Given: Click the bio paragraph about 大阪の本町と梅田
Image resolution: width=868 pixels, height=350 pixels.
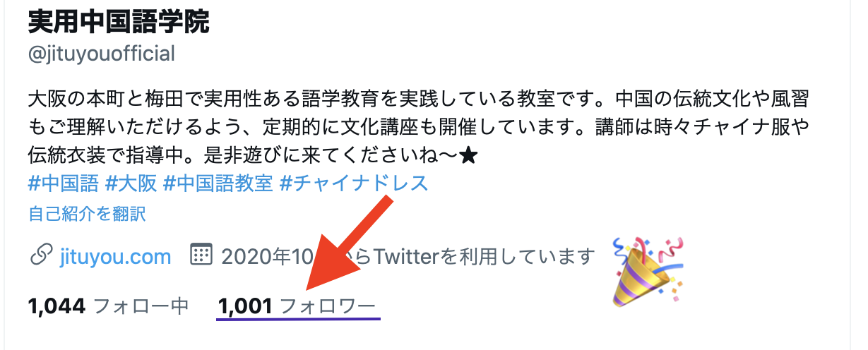Looking at the screenshot, I should (418, 126).
